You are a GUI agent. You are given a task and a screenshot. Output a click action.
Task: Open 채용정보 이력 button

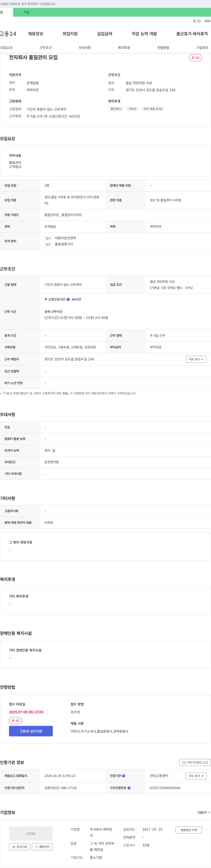189,830
